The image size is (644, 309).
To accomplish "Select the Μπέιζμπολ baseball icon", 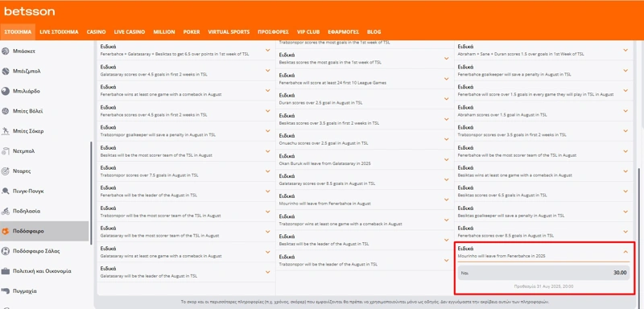I will [6, 72].
